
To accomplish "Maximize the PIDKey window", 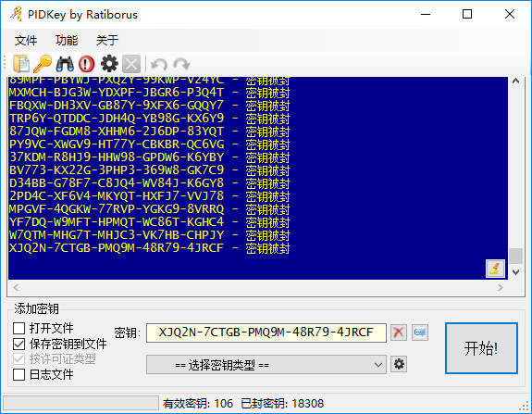I will (x=467, y=14).
